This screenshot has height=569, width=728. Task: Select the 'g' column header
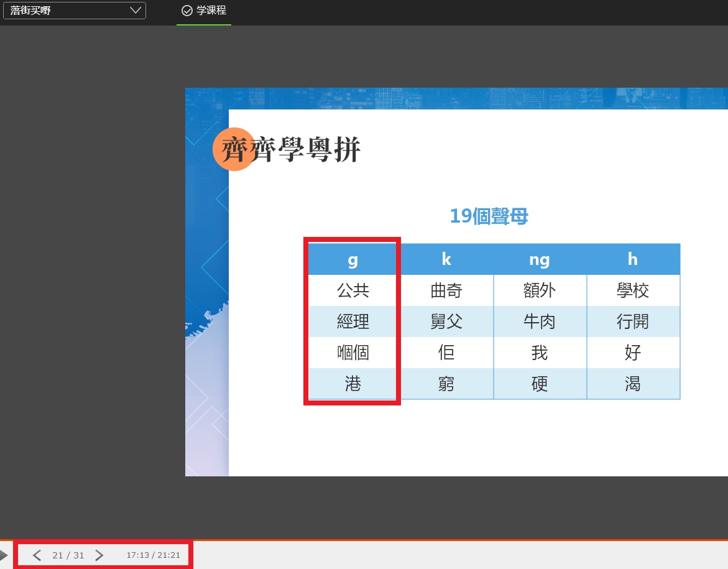point(353,259)
